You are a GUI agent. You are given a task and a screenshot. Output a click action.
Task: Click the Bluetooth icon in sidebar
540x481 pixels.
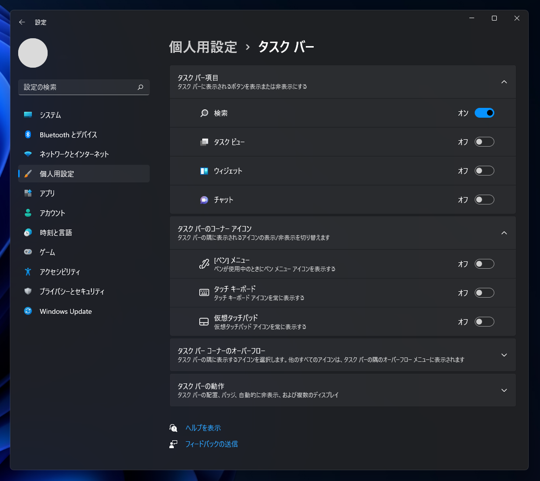point(28,134)
